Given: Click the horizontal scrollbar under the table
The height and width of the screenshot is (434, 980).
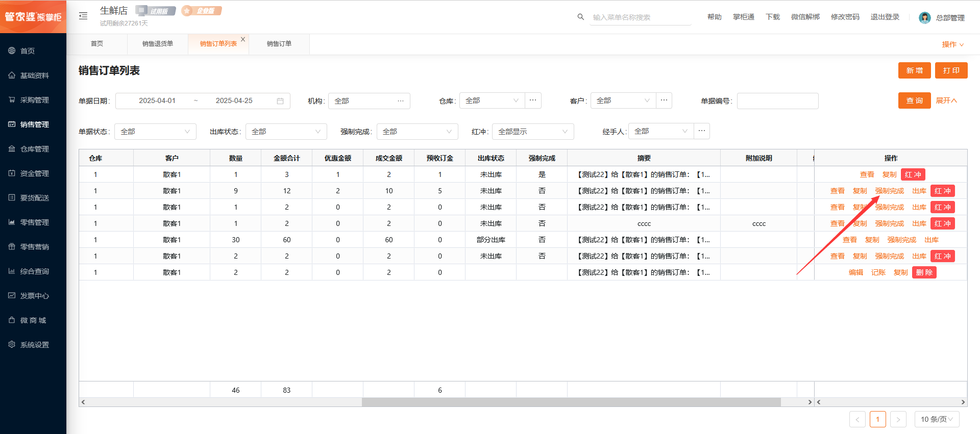Looking at the screenshot, I should pyautogui.click(x=571, y=402).
